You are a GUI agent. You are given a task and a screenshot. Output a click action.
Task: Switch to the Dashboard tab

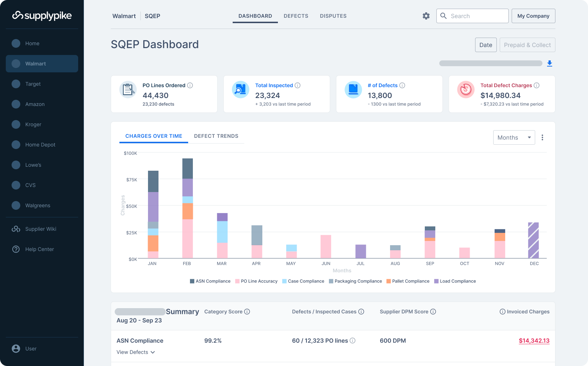(x=255, y=16)
